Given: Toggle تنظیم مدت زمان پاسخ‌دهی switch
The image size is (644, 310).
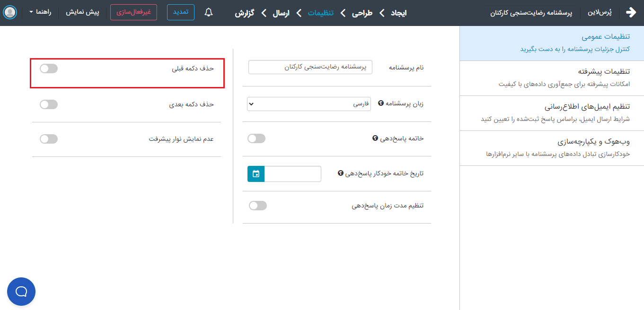Looking at the screenshot, I should 258,206.
